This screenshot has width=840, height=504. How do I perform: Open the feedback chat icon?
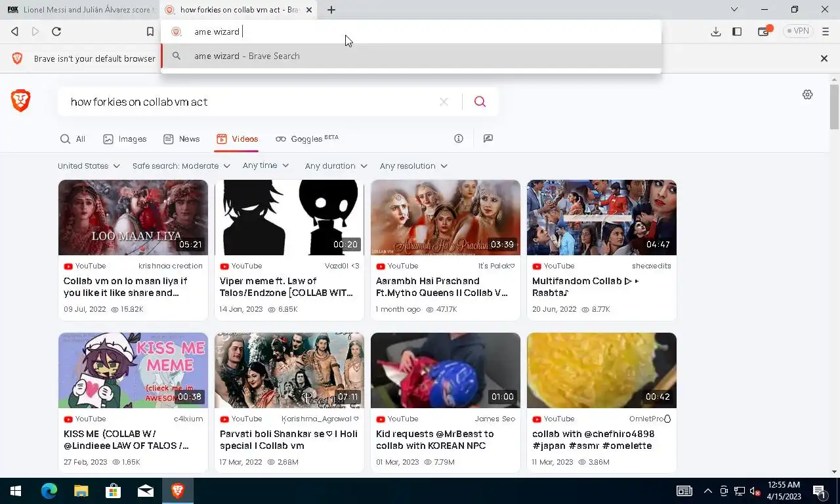pos(488,138)
